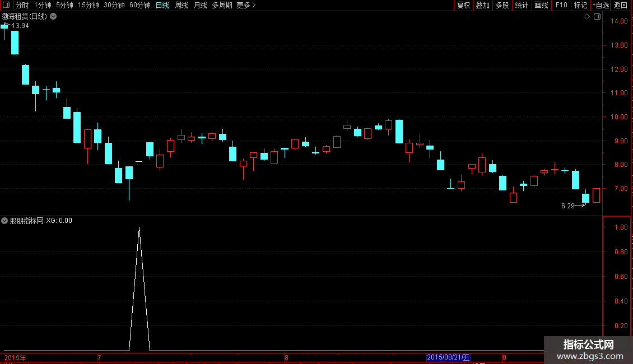
Task: Open the 画线 drawing tools
Action: tap(541, 5)
